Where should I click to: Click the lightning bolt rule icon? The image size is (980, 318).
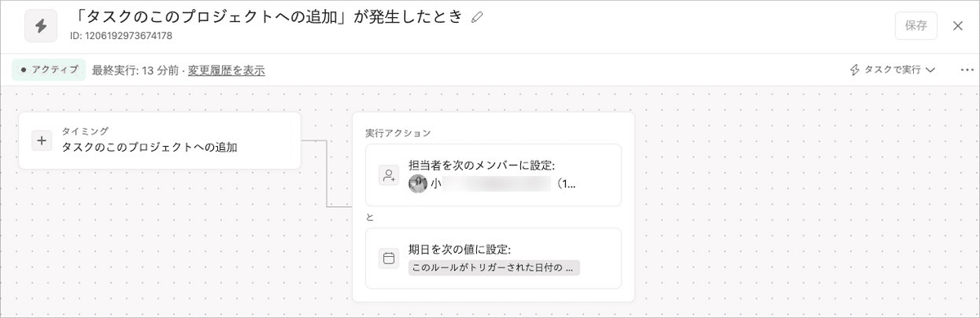(41, 26)
